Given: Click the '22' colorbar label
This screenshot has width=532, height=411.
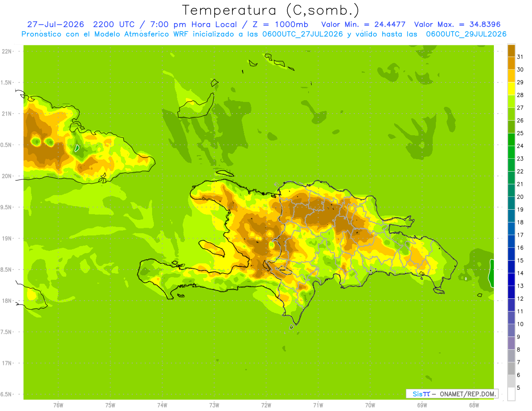Looking at the screenshot, I should (x=520, y=171).
